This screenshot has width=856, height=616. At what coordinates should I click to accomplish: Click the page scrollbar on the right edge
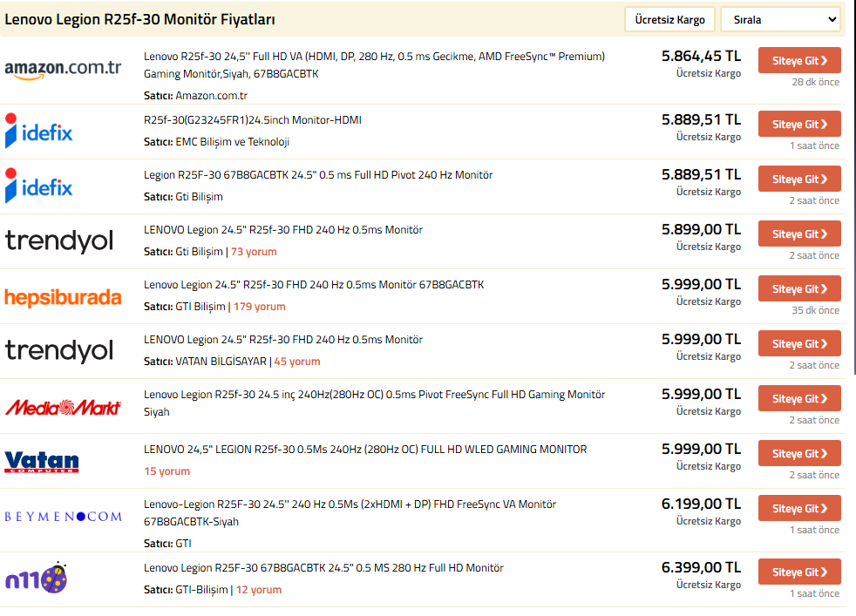[x=854, y=187]
